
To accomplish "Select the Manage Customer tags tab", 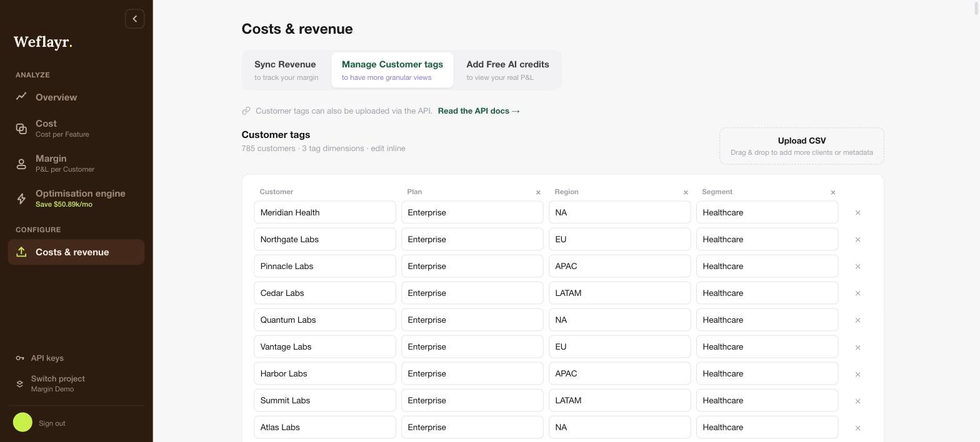I will click(392, 70).
